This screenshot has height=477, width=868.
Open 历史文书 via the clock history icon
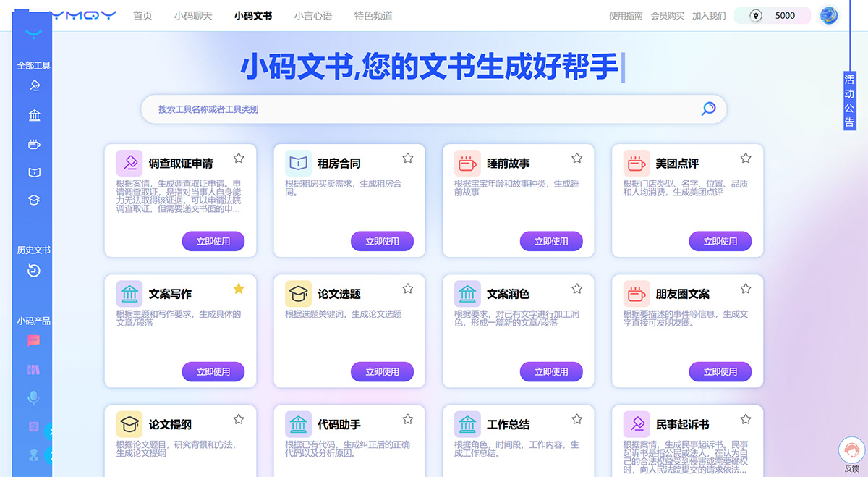pos(33,270)
